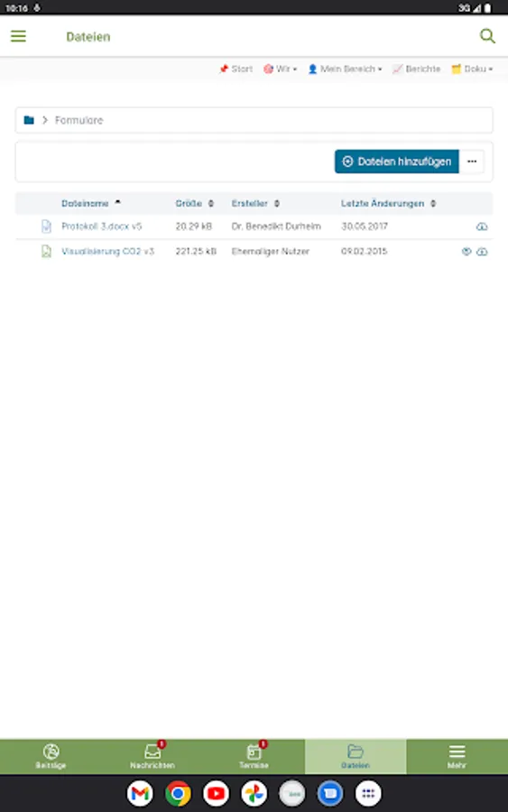Expand the Wir dropdown menu
The image size is (508, 812).
click(x=280, y=69)
